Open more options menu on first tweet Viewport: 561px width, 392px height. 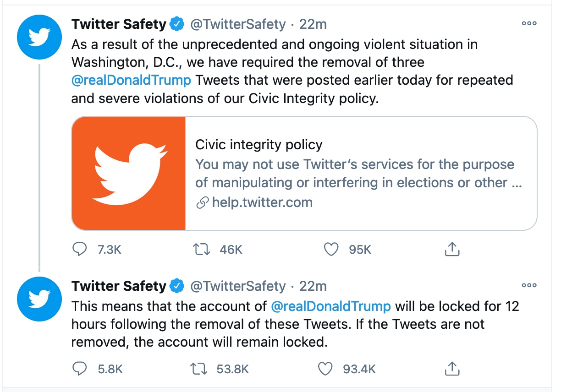click(529, 24)
